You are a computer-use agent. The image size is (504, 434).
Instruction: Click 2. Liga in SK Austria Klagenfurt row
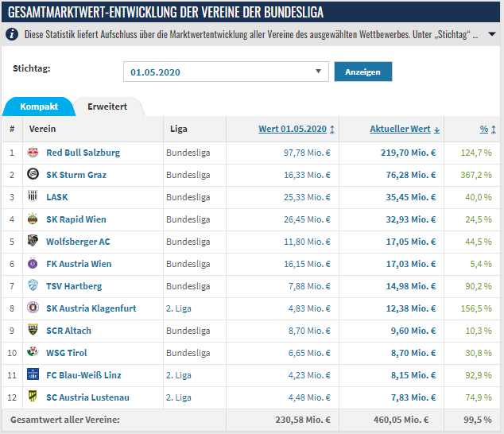[x=179, y=308]
